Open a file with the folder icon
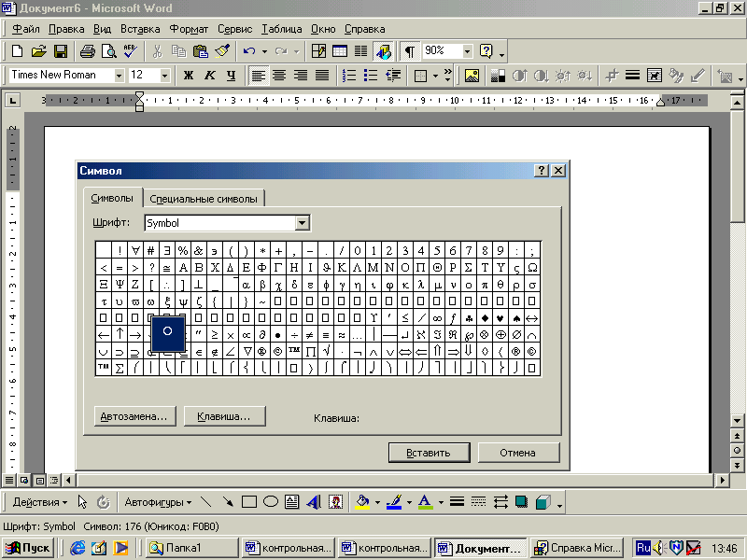The image size is (747, 560). click(38, 51)
